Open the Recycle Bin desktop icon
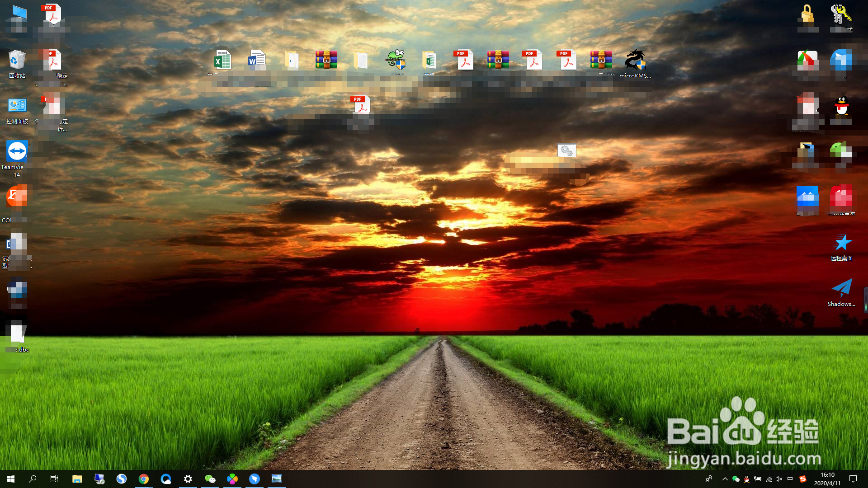This screenshot has height=488, width=868. 17,60
